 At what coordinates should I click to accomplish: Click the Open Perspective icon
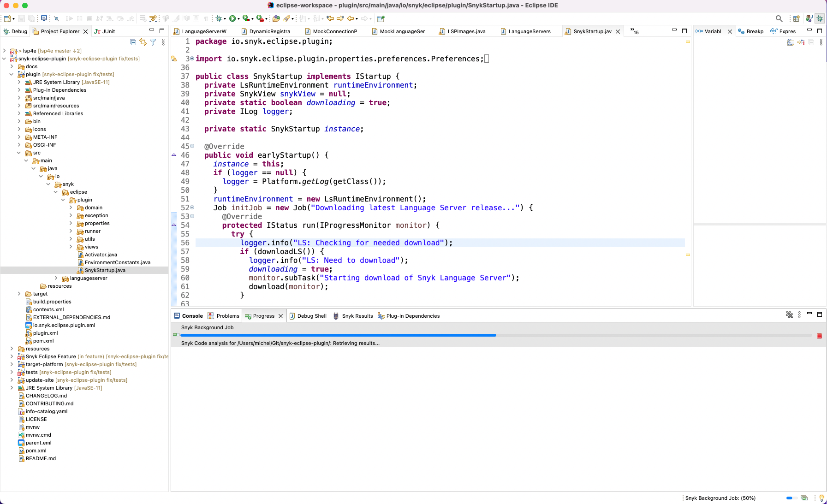coord(796,18)
